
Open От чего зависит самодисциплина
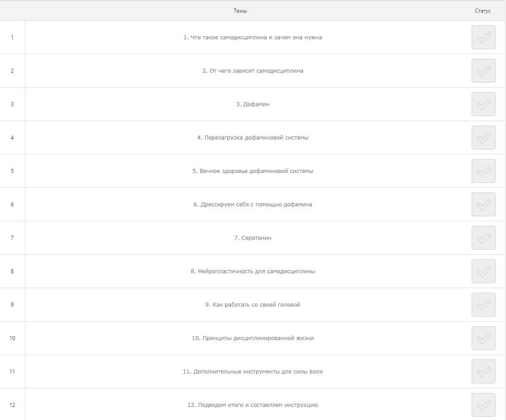pos(253,71)
